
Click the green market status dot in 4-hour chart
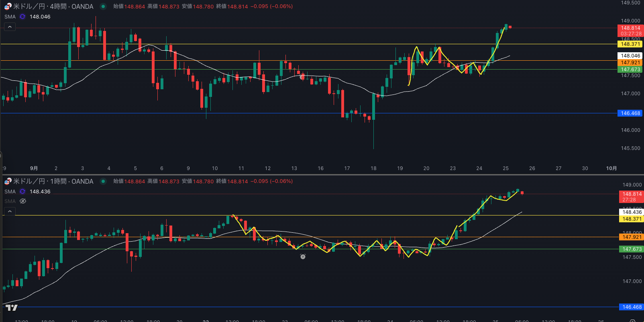coord(103,6)
